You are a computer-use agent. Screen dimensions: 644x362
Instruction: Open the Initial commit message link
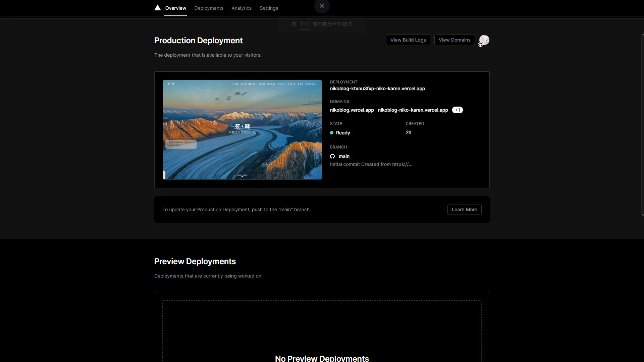coord(371,164)
